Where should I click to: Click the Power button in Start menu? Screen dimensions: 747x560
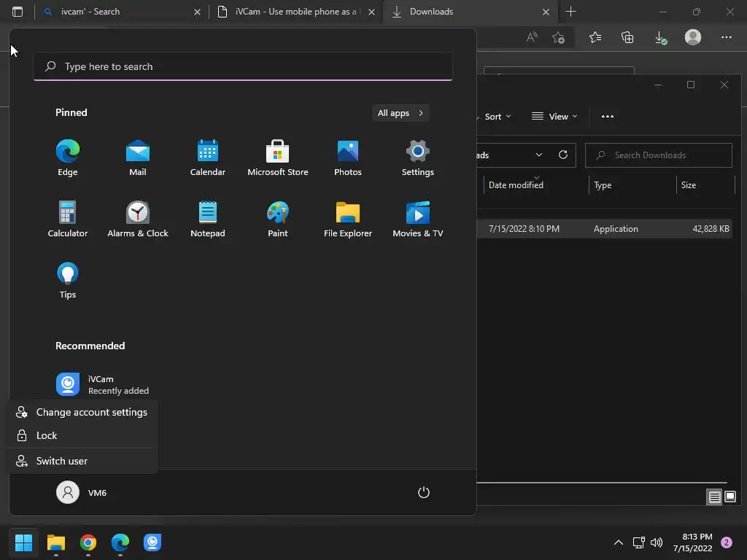click(424, 492)
